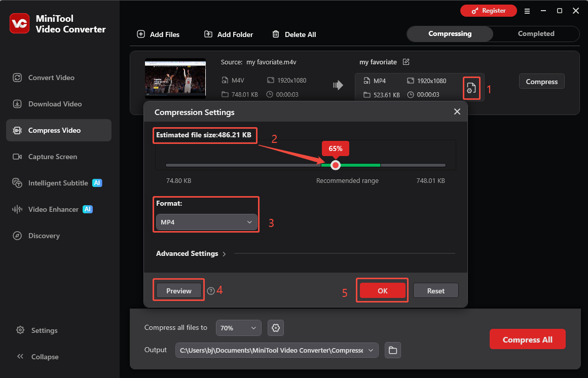Click the Compress button for my favoriate
The width and height of the screenshot is (588, 378).
(541, 82)
